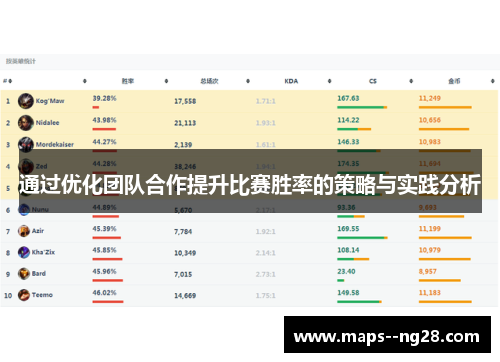Select total games value 14,669
This screenshot has width=500, height=362.
tap(185, 296)
